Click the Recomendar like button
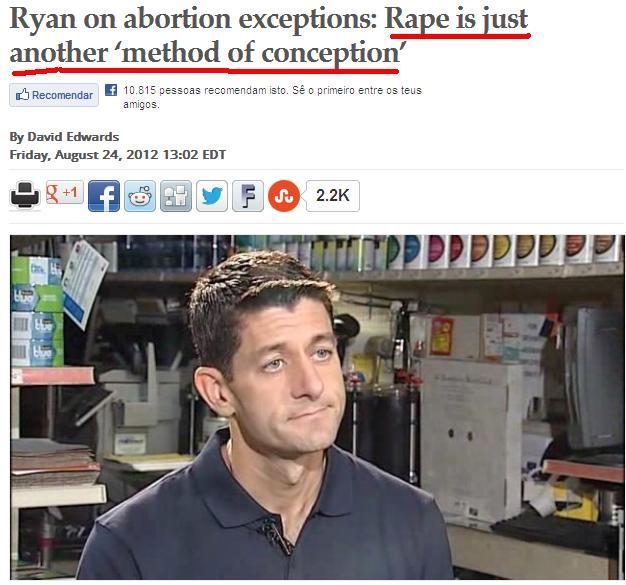The image size is (626, 585). point(54,95)
